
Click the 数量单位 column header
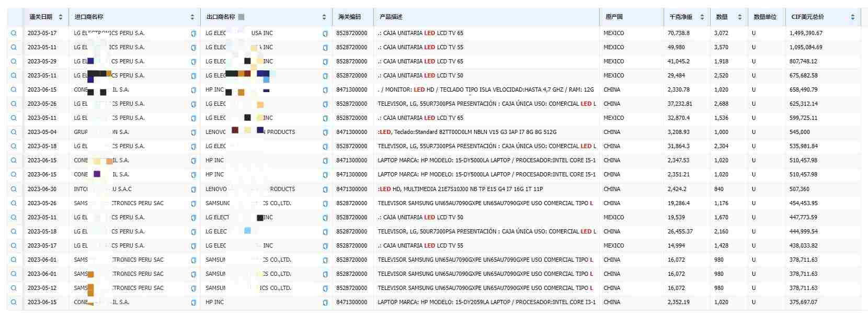tap(765, 17)
